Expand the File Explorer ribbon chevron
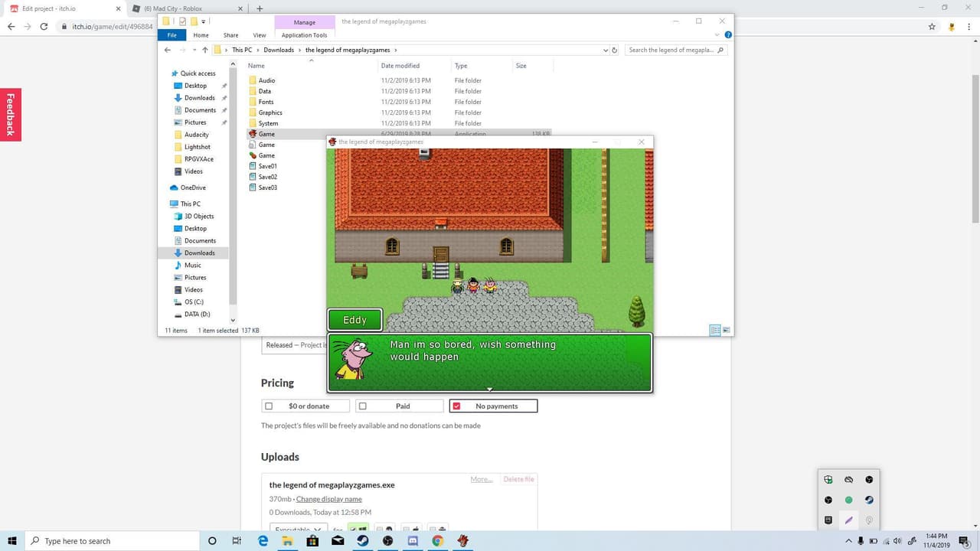The image size is (980, 551). tap(717, 35)
